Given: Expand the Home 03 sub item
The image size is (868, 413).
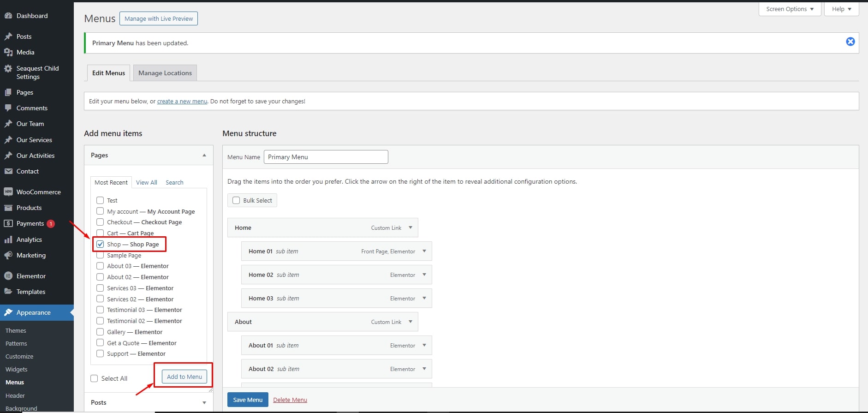Looking at the screenshot, I should tap(424, 298).
